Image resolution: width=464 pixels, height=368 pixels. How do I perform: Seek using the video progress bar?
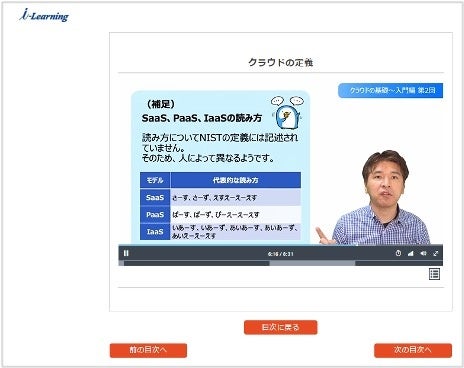(281, 263)
